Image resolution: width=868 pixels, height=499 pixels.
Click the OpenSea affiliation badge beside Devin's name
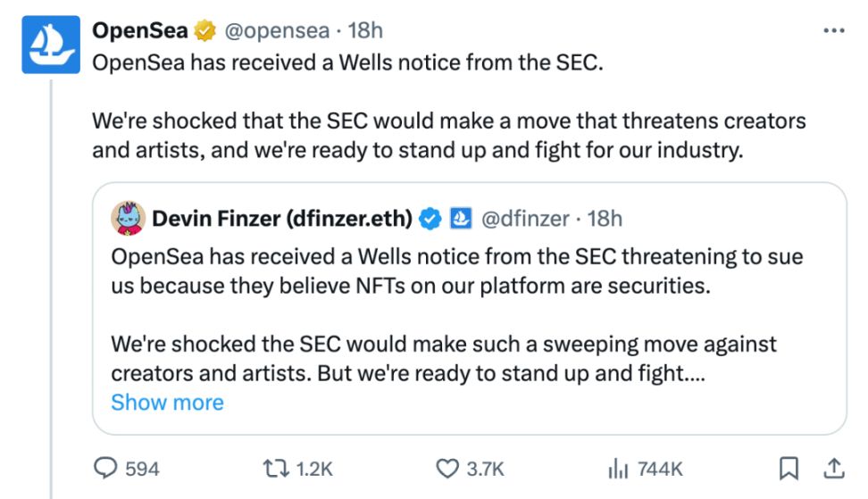pos(461,218)
